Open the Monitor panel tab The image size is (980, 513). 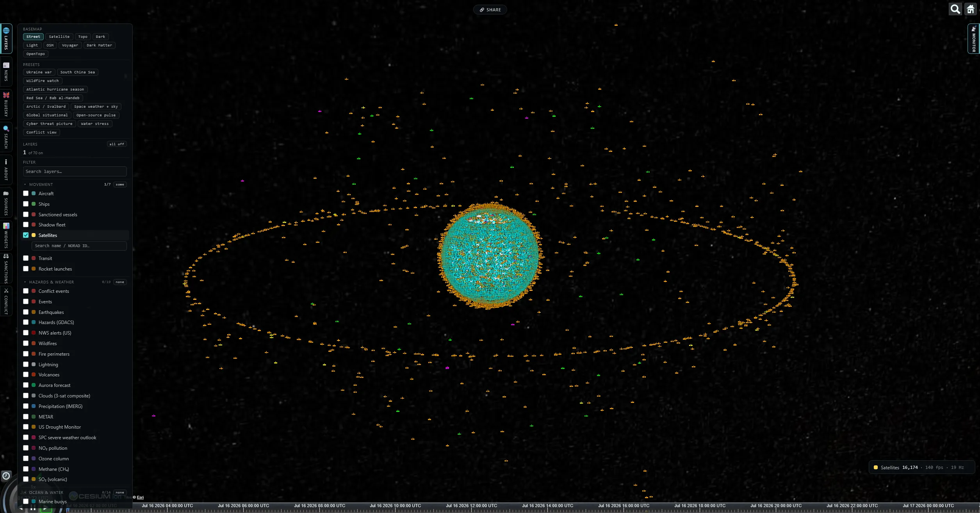973,39
